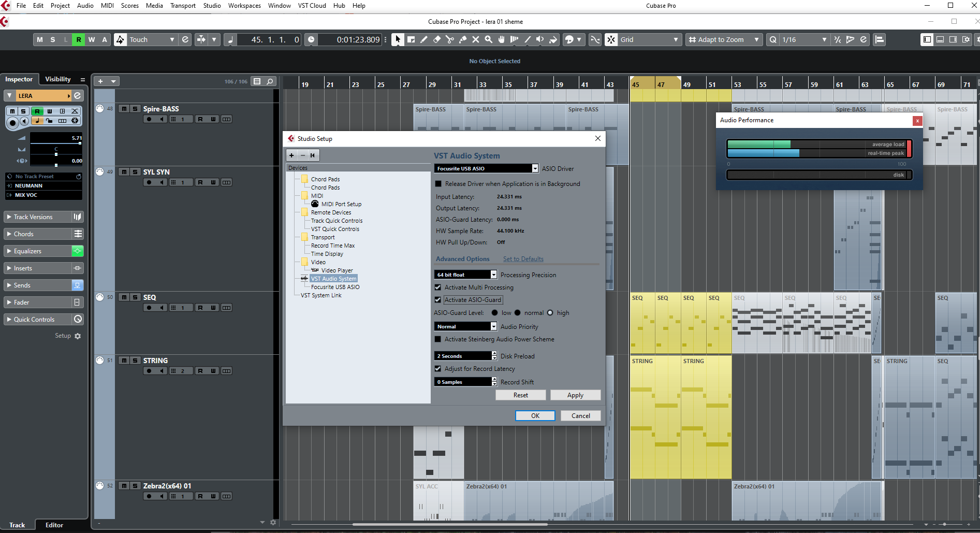Select the Glue tool
The image size is (980, 533).
point(463,39)
